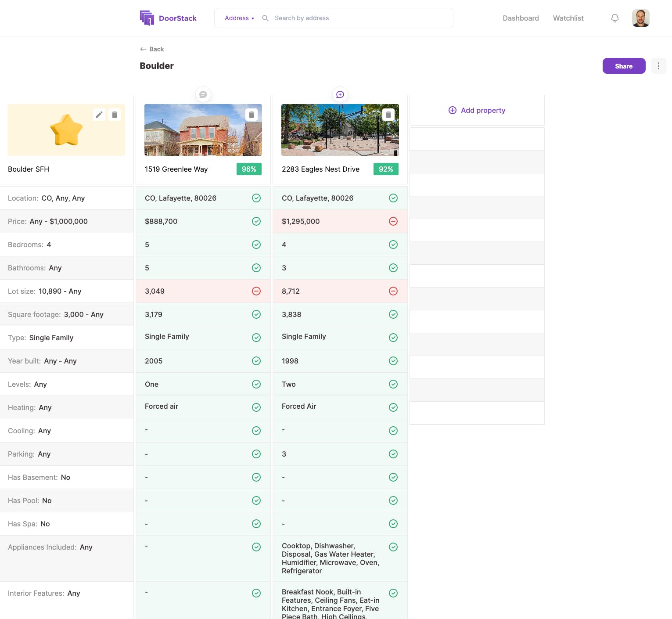Click the $1,295,000 price cell
672x619 pixels.
point(340,221)
